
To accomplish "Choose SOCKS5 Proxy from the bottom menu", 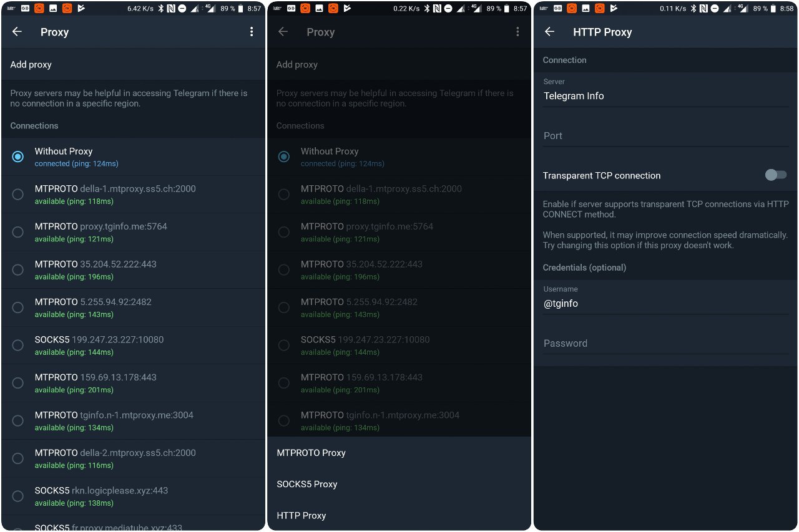I will [x=399, y=484].
